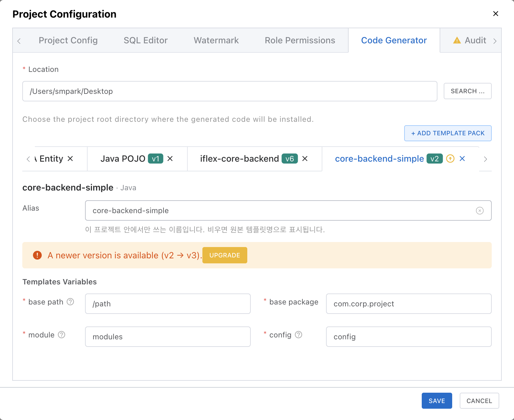
Task: Close the Project Configuration dialog
Action: point(495,13)
